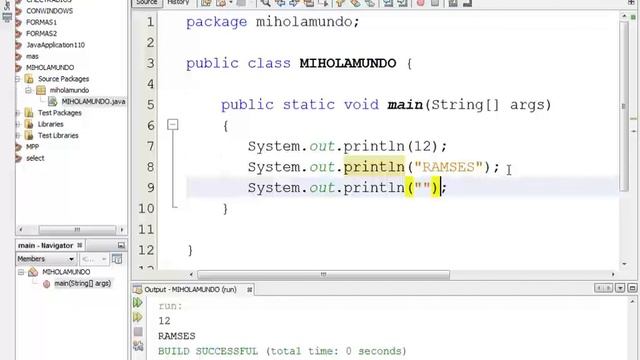The image size is (640, 360).
Task: Select the MPP project
Action: (32, 147)
